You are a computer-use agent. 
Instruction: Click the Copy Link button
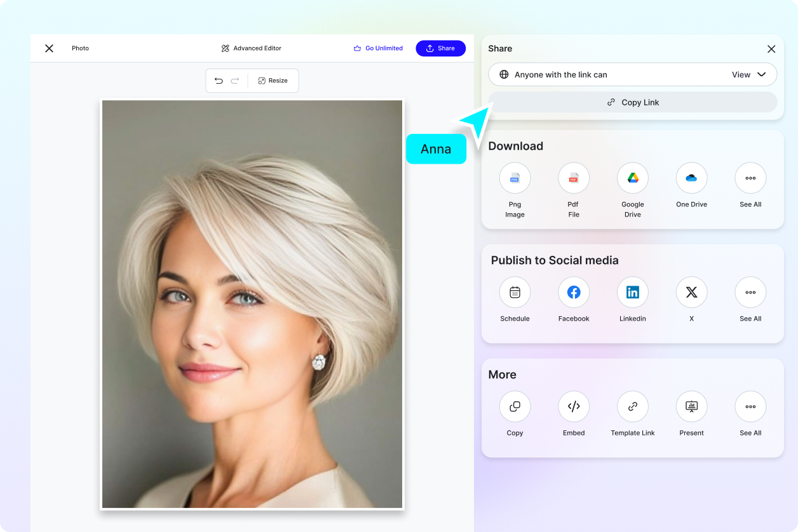pyautogui.click(x=632, y=102)
